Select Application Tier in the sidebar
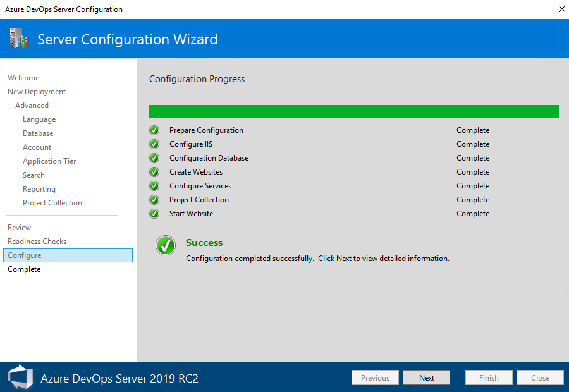Image resolution: width=569 pixels, height=392 pixels. click(x=49, y=161)
